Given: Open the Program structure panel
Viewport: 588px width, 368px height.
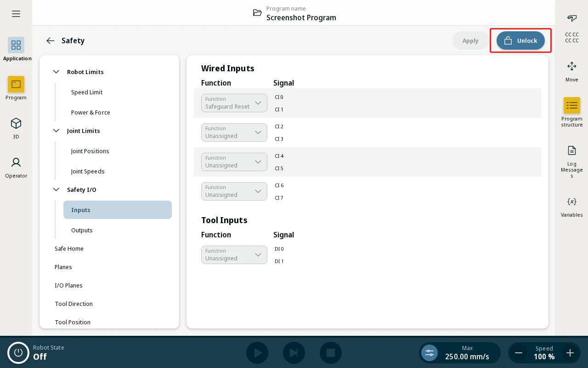Looking at the screenshot, I should 572,112.
